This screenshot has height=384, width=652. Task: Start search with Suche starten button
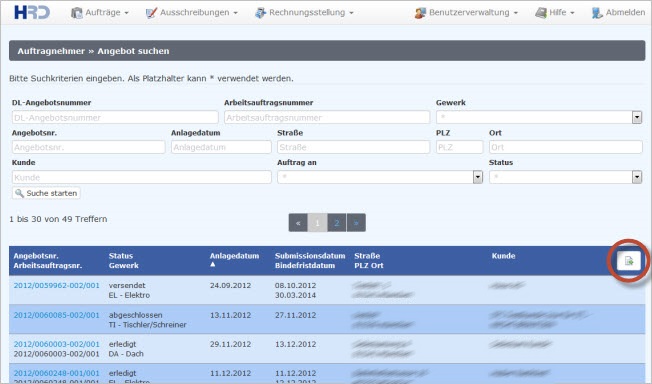46,193
